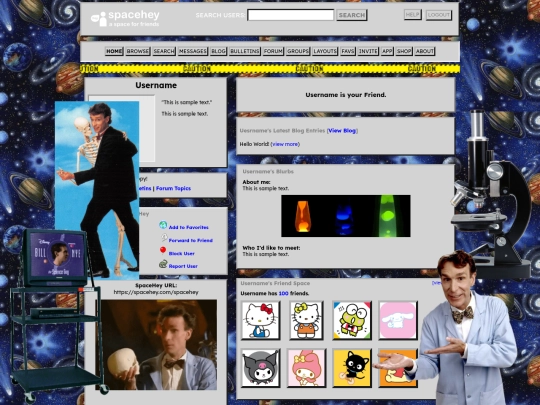Open BULLETINS in navigation bar
Screen dimensions: 540x405
pyautogui.click(x=245, y=51)
